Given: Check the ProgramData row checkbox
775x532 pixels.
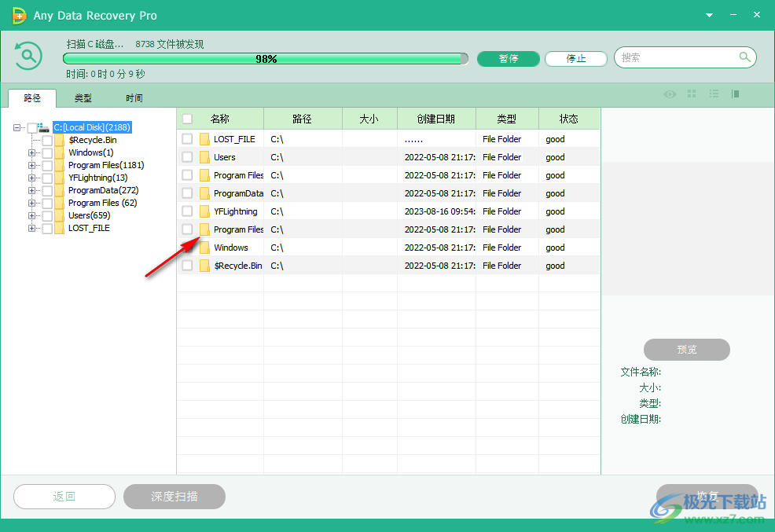Looking at the screenshot, I should [x=187, y=193].
